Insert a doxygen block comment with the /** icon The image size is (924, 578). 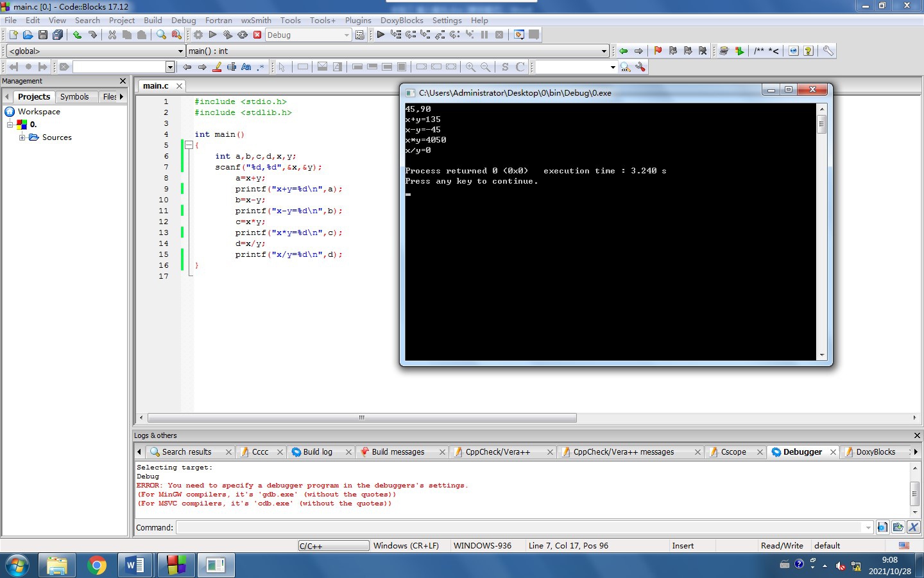click(x=759, y=51)
